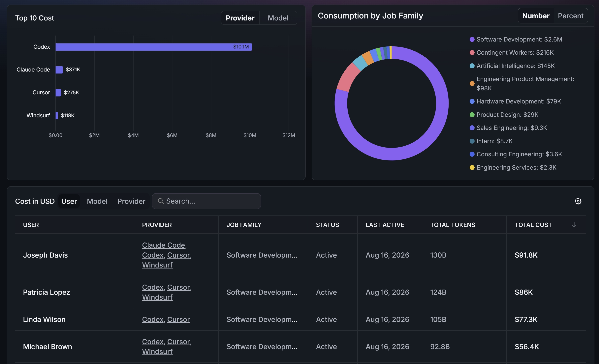Viewport: 599px width, 364px height.
Task: Click the Codex bar showing $10.1M
Action: [154, 47]
